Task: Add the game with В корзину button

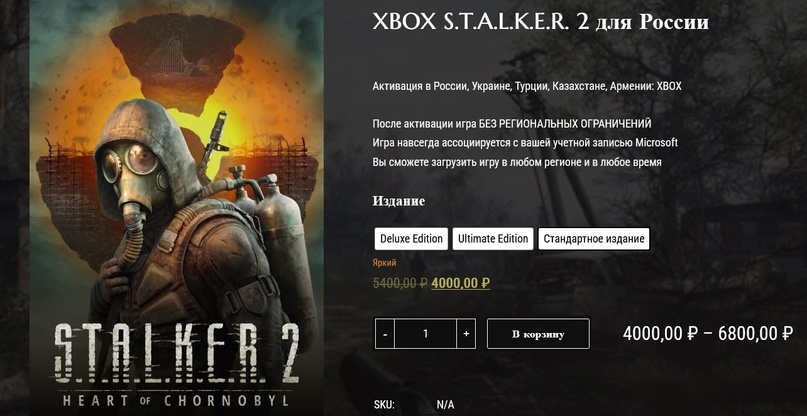Action: pos(538,334)
